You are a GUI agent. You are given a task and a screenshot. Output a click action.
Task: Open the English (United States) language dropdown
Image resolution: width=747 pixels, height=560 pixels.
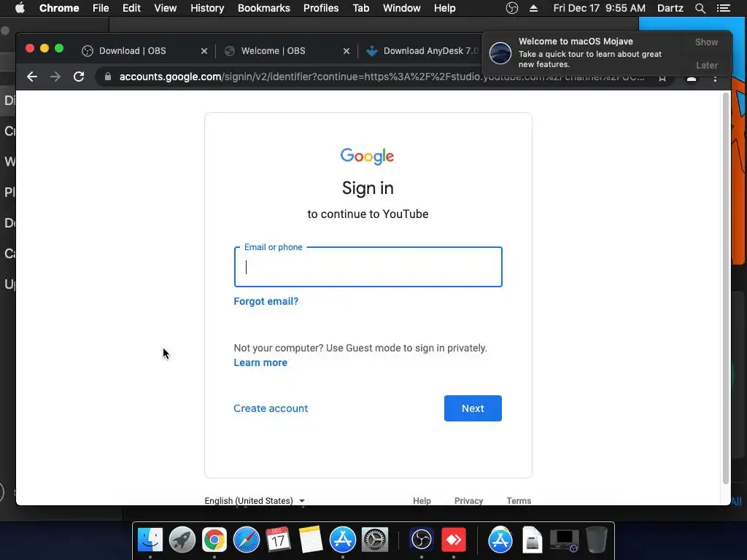255,500
